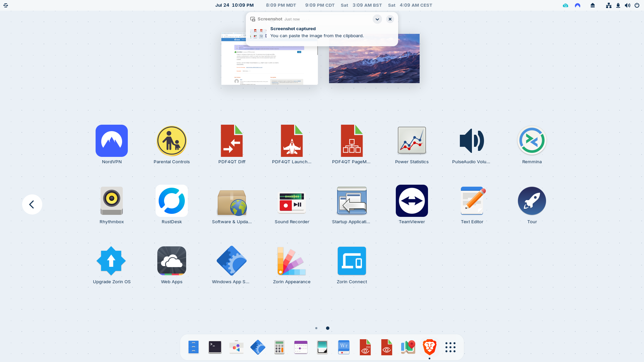Viewport: 644px width, 362px height.
Task: Click the VPN lock status icon
Action: point(618,5)
